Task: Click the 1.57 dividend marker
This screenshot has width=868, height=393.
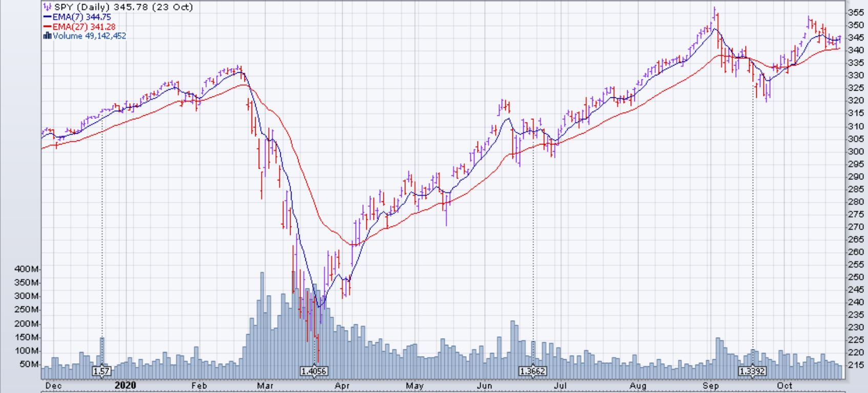Action: (101, 371)
